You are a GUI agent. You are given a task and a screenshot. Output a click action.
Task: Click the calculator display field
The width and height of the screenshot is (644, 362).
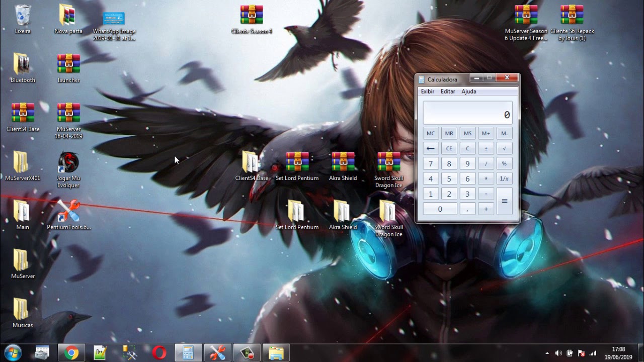(467, 113)
